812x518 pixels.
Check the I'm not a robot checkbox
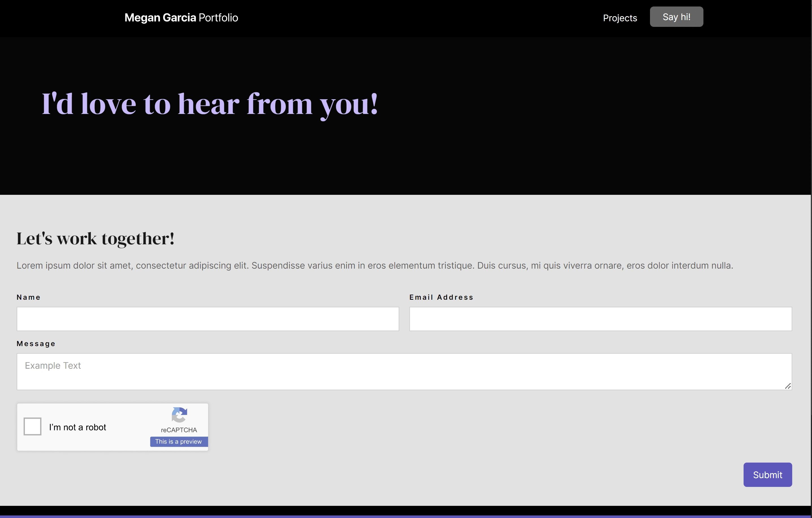tap(32, 427)
